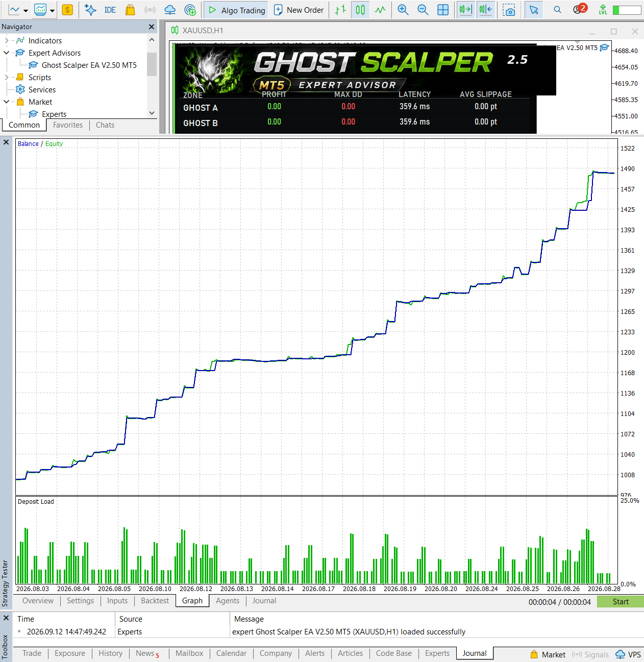Switch chart to bar chart mode
The width and height of the screenshot is (644, 662).
[x=340, y=10]
